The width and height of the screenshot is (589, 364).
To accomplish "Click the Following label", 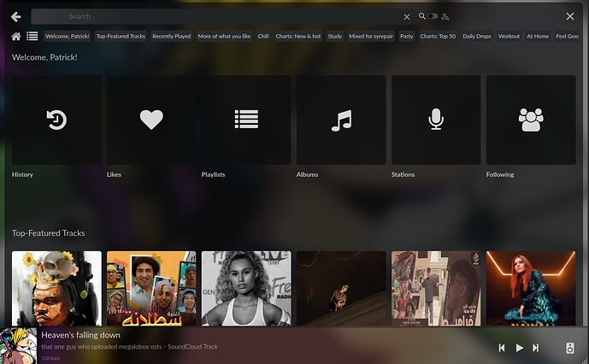I will pyautogui.click(x=500, y=174).
